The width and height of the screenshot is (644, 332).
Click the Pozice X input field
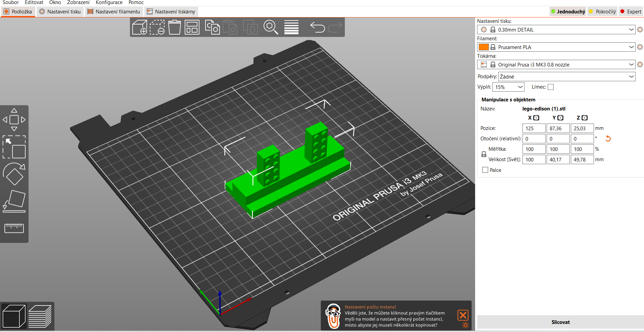pos(534,128)
